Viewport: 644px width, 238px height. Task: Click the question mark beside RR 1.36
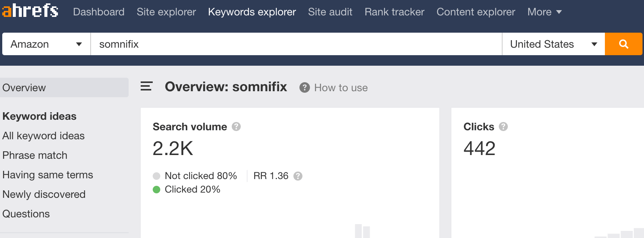(298, 176)
